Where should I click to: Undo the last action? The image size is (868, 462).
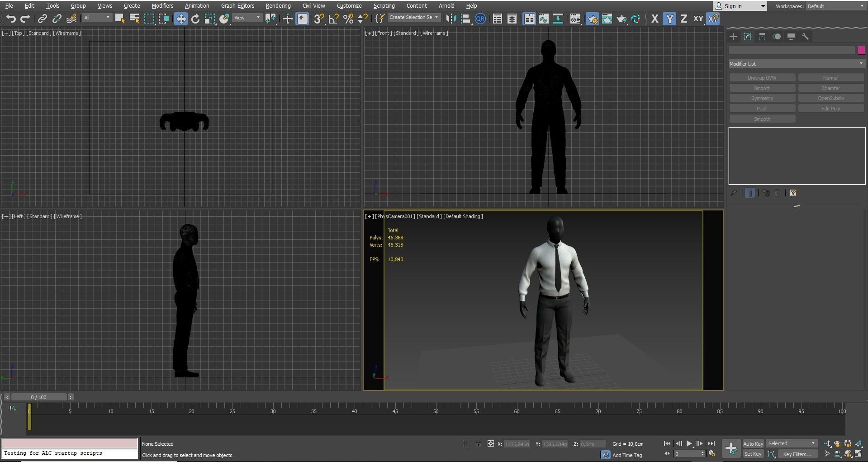point(11,19)
